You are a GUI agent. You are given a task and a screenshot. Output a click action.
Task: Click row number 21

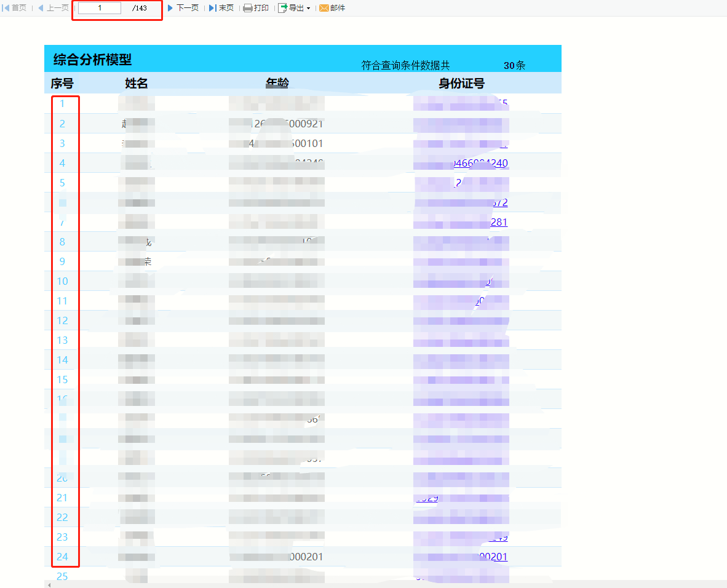click(62, 498)
